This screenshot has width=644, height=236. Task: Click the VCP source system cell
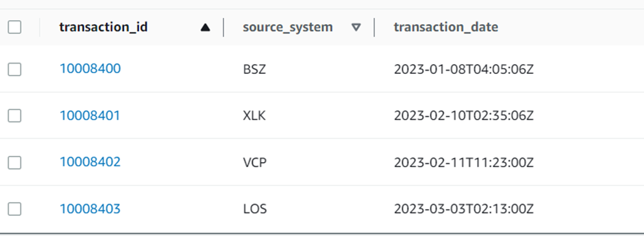[255, 163]
